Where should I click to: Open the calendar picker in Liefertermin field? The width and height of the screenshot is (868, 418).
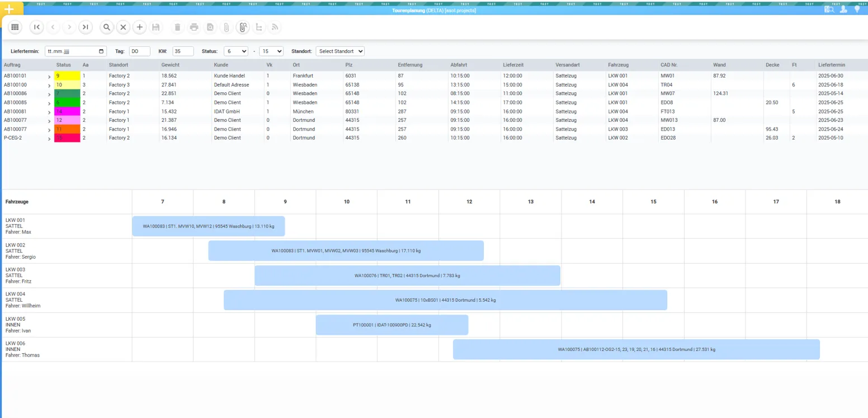tap(101, 51)
